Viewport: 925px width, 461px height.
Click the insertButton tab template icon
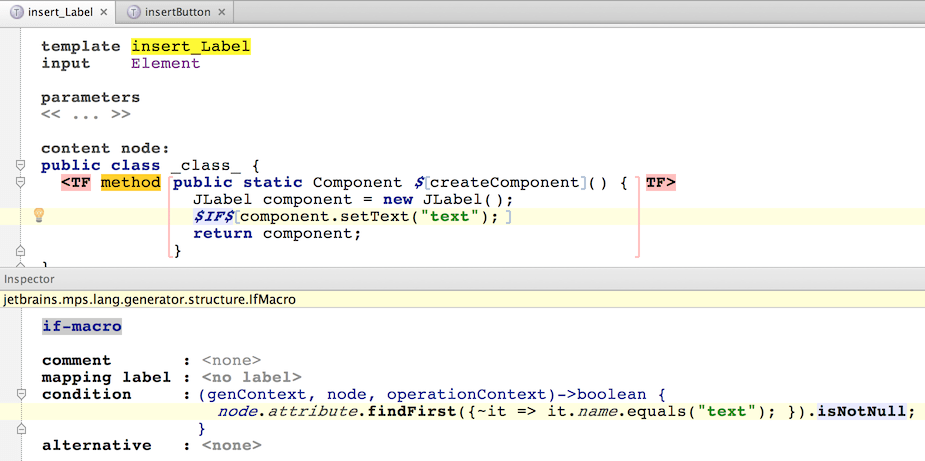click(135, 12)
